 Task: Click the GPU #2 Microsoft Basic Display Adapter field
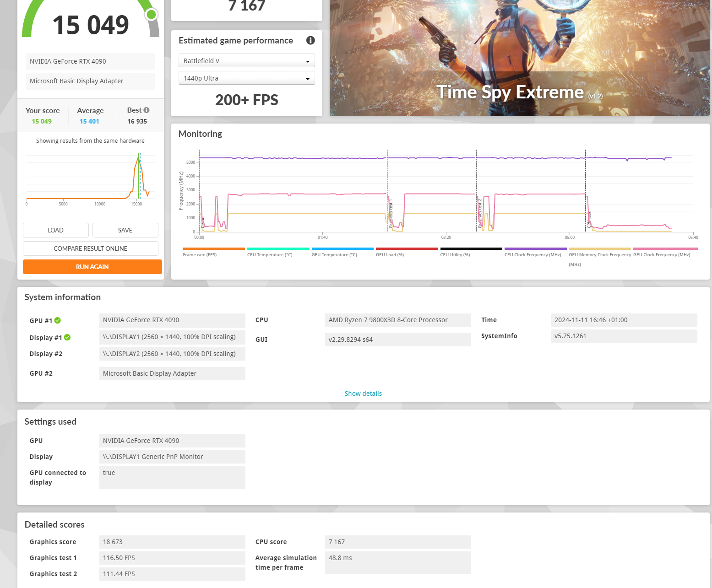(x=172, y=373)
